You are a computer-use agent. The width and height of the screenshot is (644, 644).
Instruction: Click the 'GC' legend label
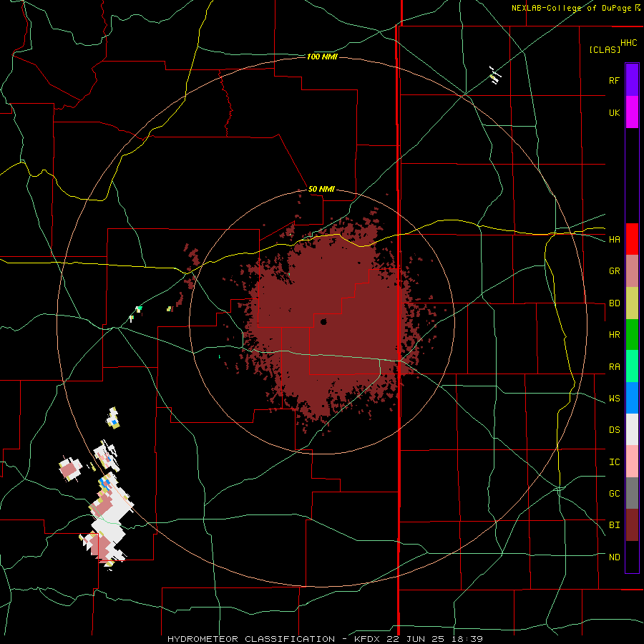(x=614, y=494)
